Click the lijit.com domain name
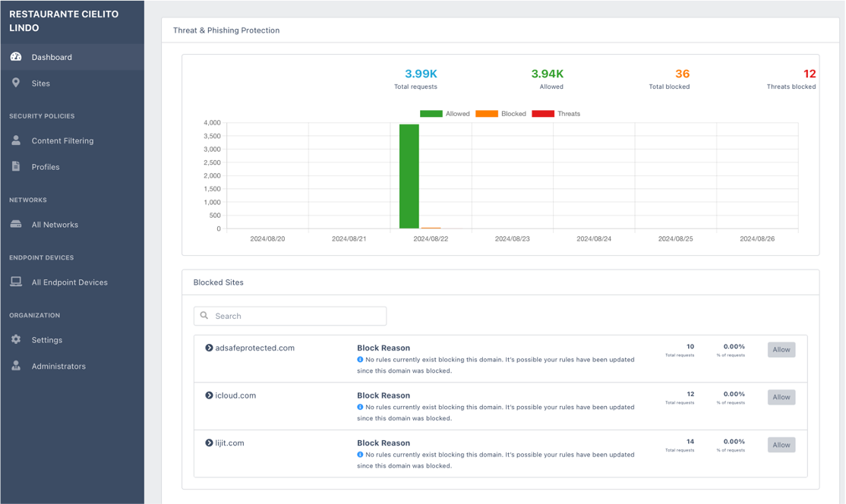 pyautogui.click(x=229, y=443)
